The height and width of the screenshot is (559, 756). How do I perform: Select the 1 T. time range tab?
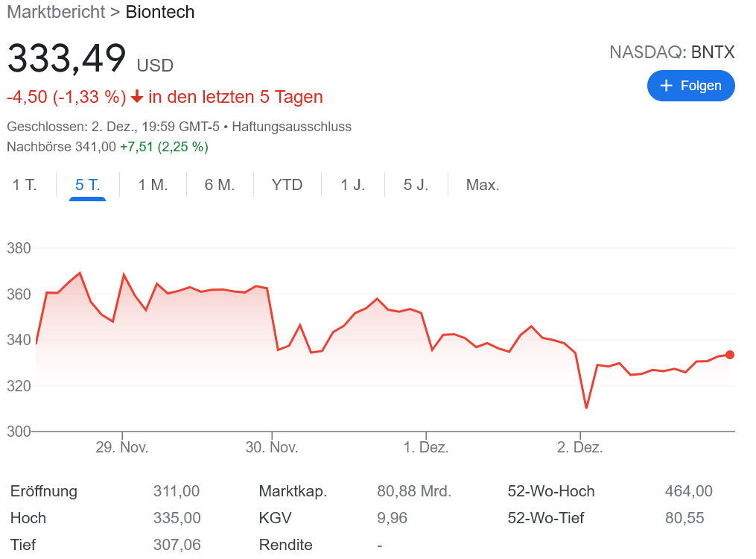coord(25,185)
